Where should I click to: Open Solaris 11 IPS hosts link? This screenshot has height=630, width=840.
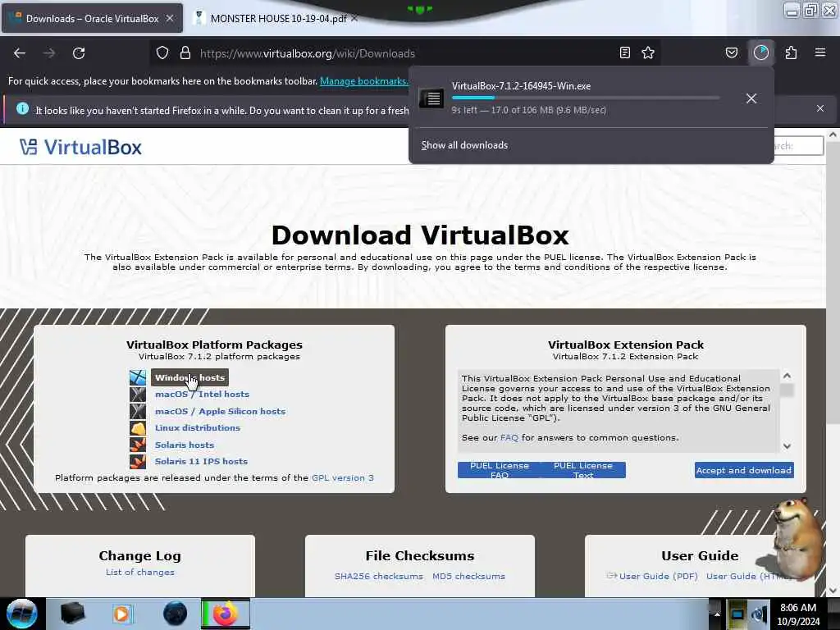(x=201, y=461)
